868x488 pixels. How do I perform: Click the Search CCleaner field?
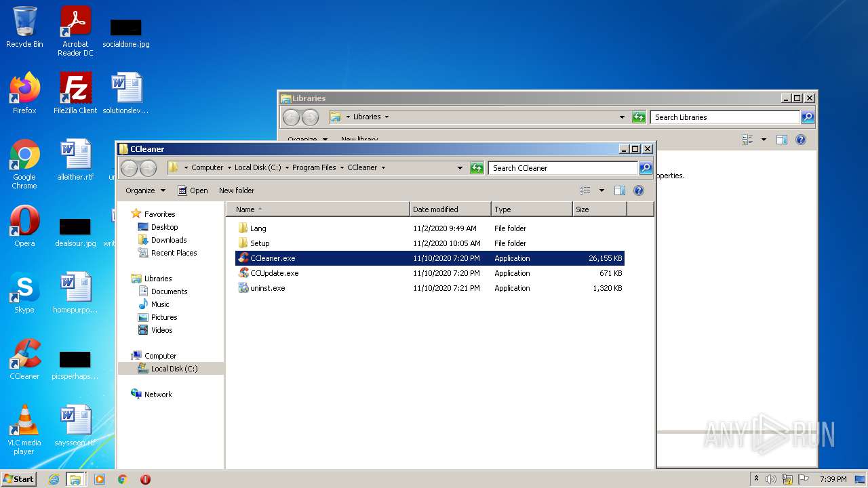tap(563, 168)
